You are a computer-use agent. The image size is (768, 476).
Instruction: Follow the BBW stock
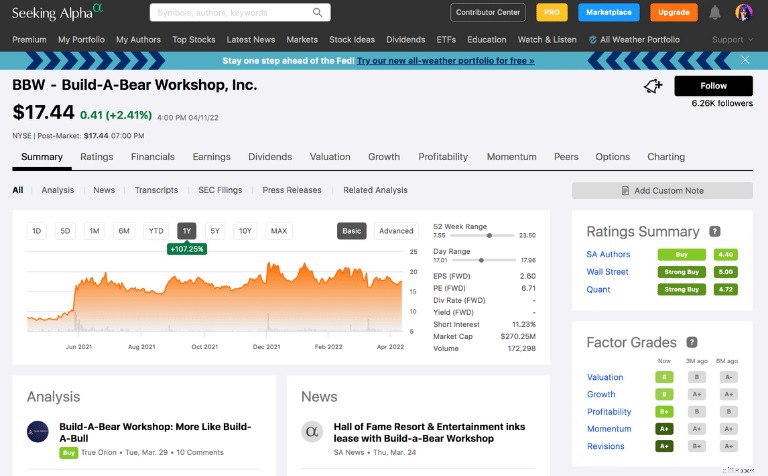(713, 86)
